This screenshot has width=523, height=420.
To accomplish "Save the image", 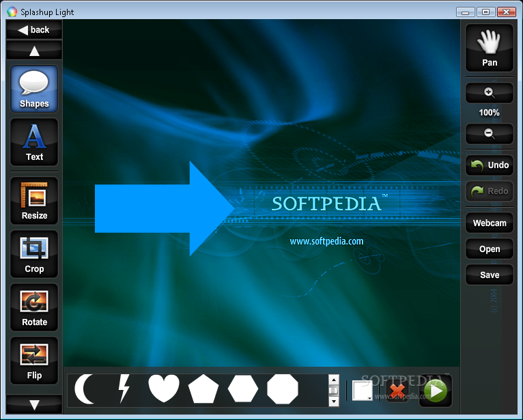I will (490, 275).
